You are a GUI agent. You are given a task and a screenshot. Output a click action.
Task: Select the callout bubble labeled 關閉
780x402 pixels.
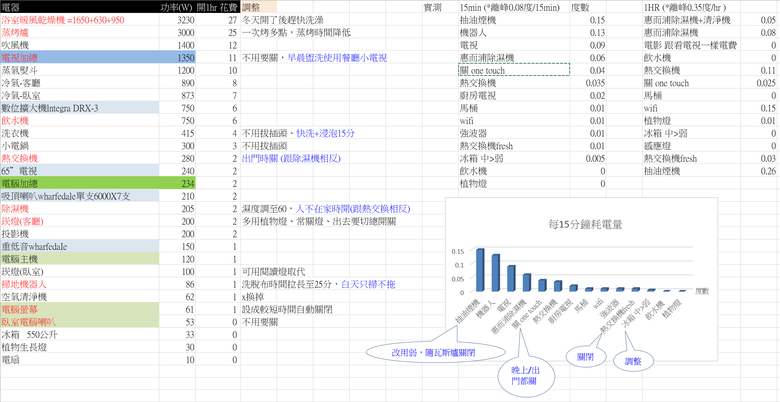click(x=584, y=356)
